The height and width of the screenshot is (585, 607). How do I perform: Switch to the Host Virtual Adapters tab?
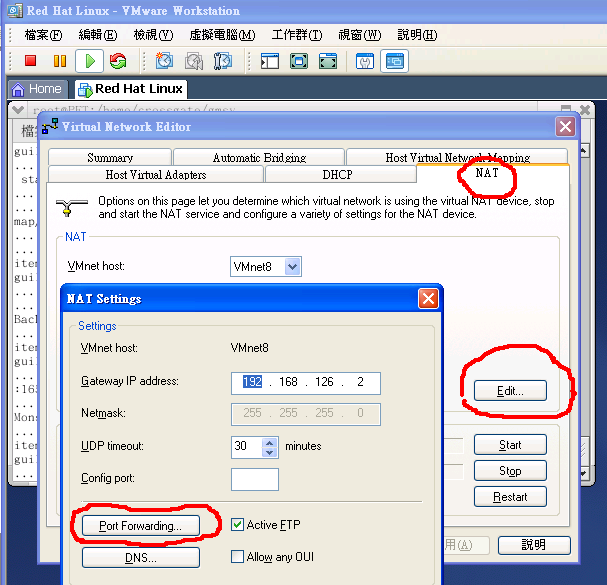156,174
